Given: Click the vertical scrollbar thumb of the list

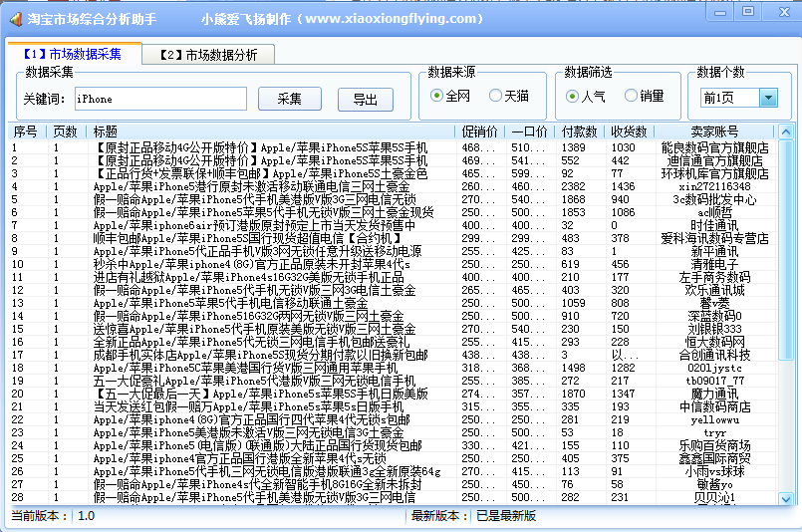Looking at the screenshot, I should click(x=786, y=250).
